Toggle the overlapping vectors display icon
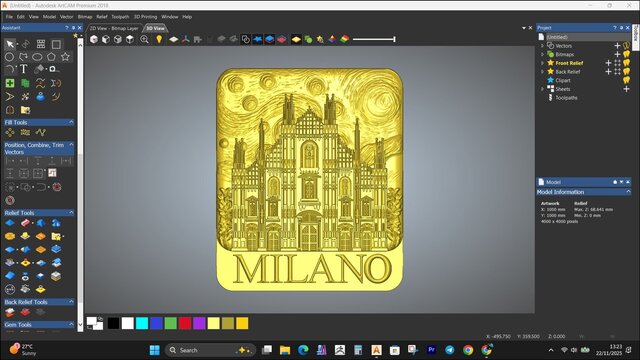Viewport: 640px width, 360px height. (x=245, y=39)
